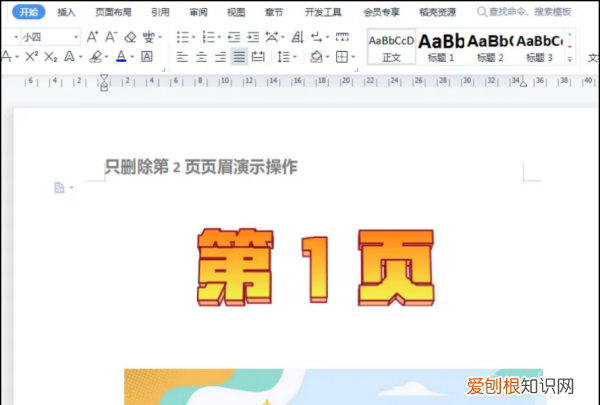Screen dimensions: 600x405
Task: Place cursor in header text 只删除第 2 页页眉演示操作
Action: coord(201,167)
